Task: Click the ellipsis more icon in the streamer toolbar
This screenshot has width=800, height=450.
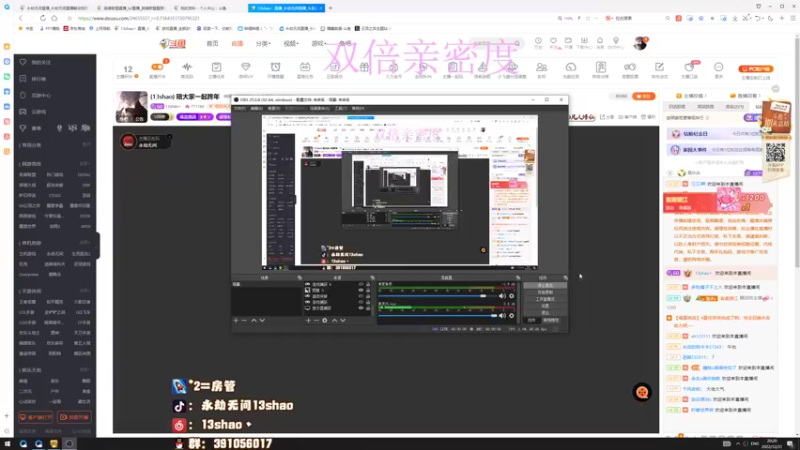Action: tap(718, 67)
